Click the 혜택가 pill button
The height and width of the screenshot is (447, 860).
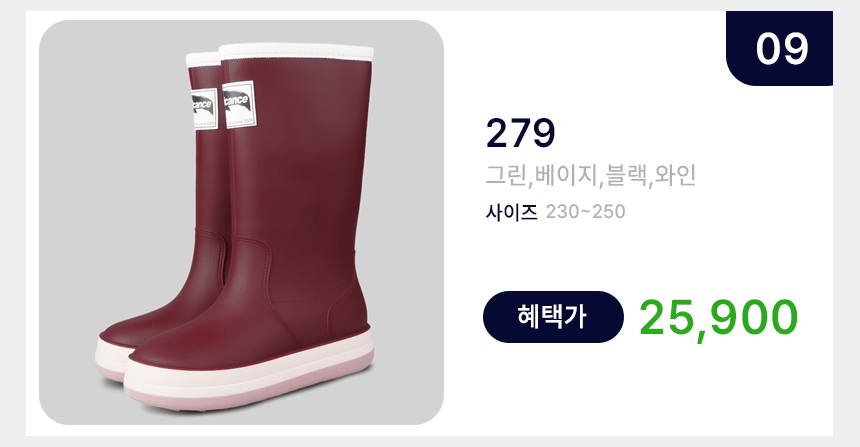coord(553,317)
